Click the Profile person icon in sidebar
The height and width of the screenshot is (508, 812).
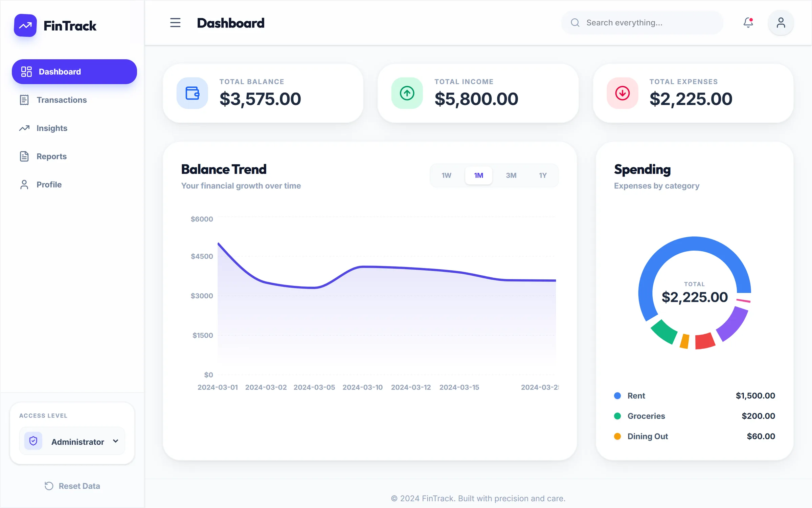[24, 185]
